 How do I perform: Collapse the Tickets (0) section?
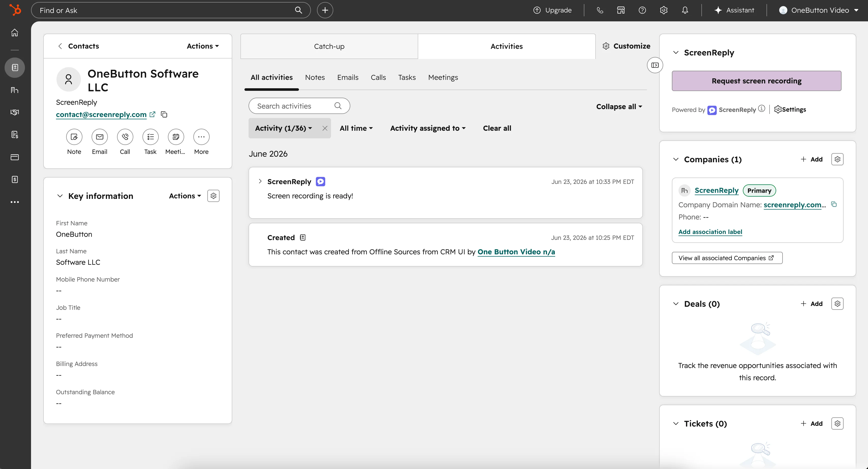click(x=676, y=423)
